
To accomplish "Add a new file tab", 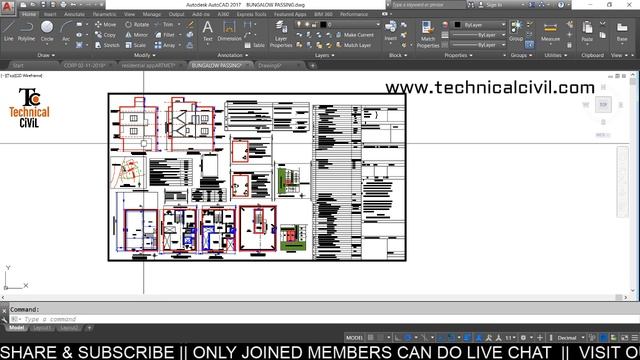I will [x=313, y=65].
